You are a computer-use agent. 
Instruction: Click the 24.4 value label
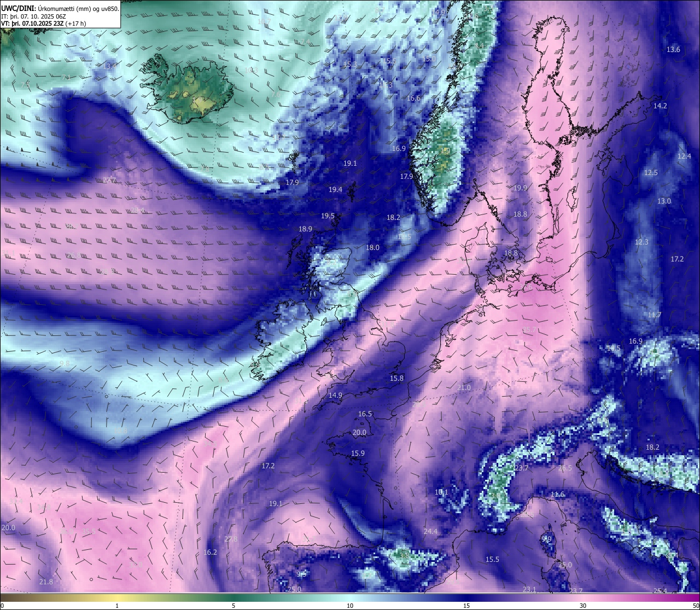tap(430, 532)
